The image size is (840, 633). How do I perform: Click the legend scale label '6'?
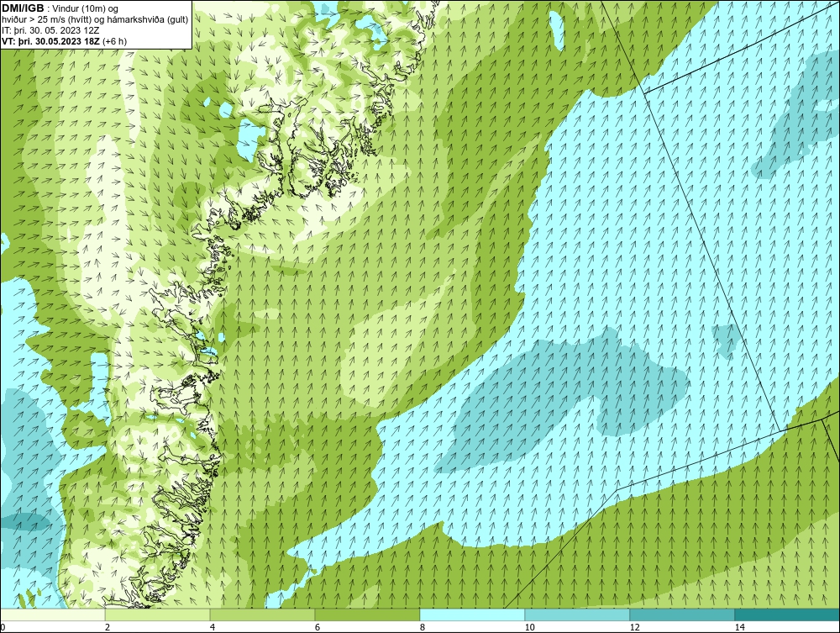318,627
